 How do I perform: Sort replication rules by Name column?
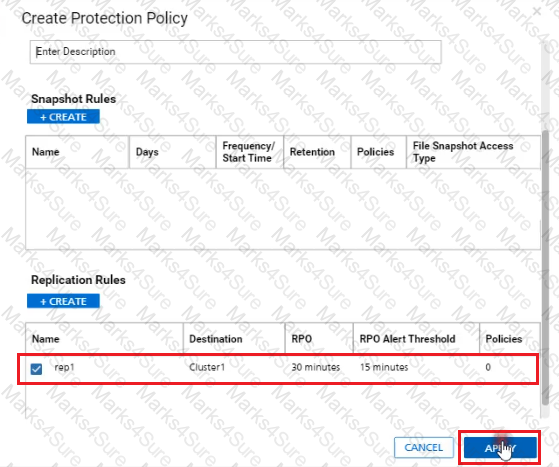pyautogui.click(x=46, y=339)
